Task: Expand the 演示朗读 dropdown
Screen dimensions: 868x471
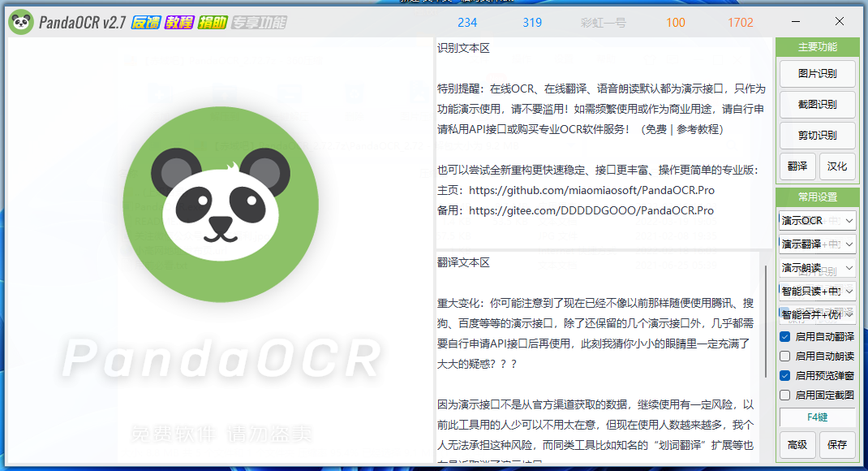Action: pos(817,268)
